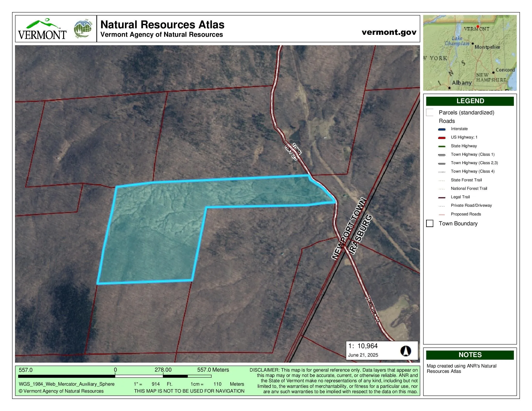Click the Vermont state logo
This screenshot has height=411, width=532.
(42, 29)
